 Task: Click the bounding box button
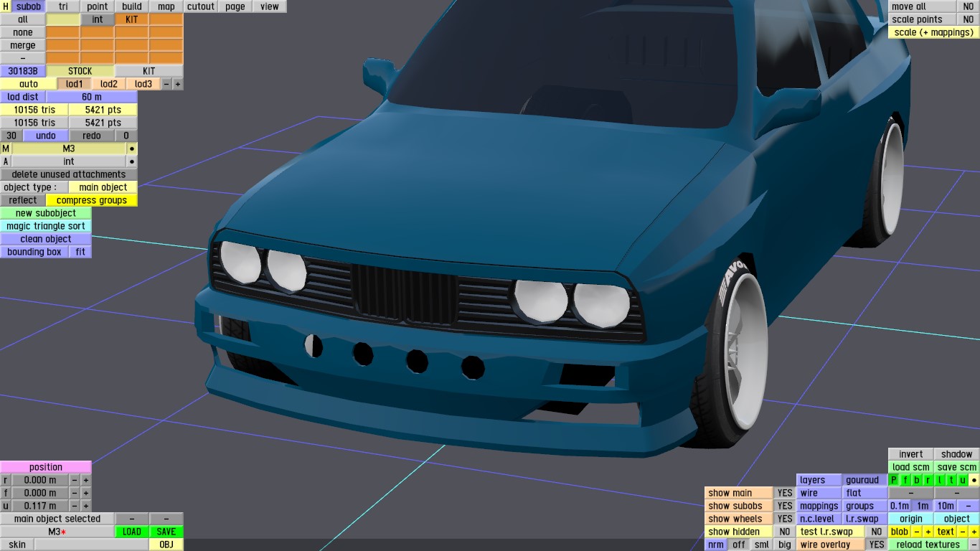click(34, 252)
